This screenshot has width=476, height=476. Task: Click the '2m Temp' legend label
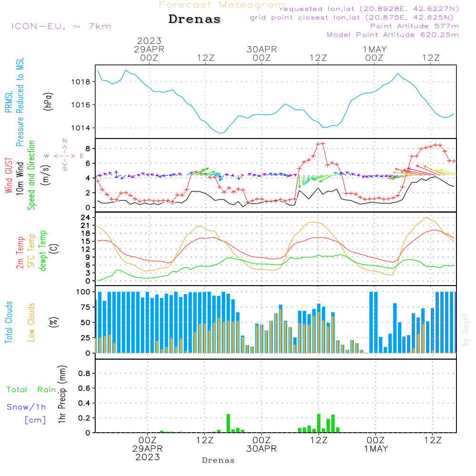(20, 253)
